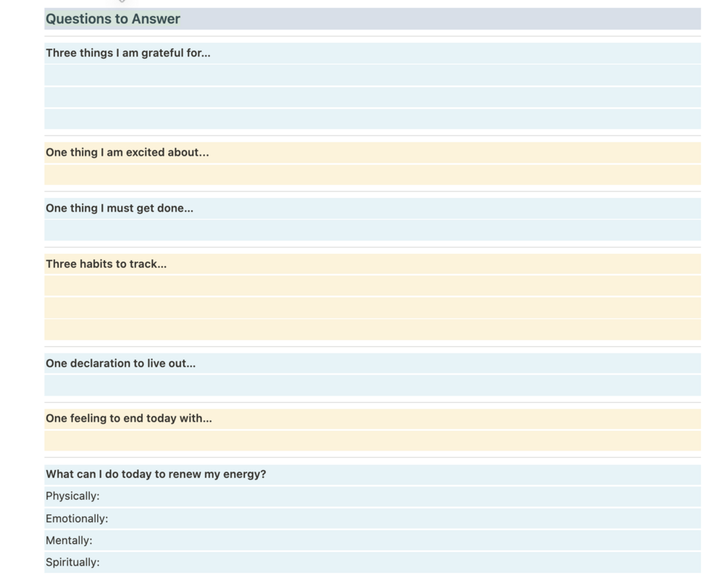Select the 'Three habits to track...' prompt
The image size is (728, 586).
tap(106, 264)
